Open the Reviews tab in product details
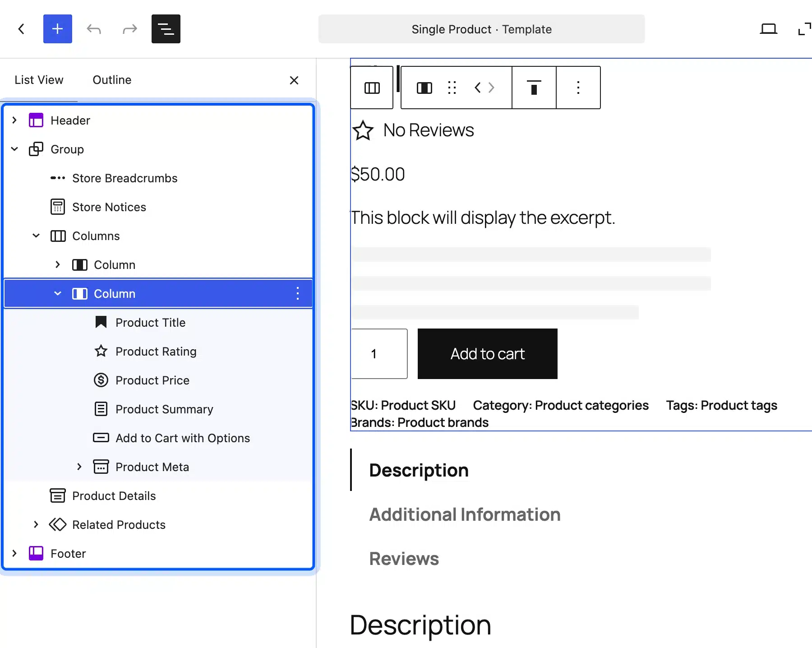The height and width of the screenshot is (648, 812). click(x=404, y=559)
